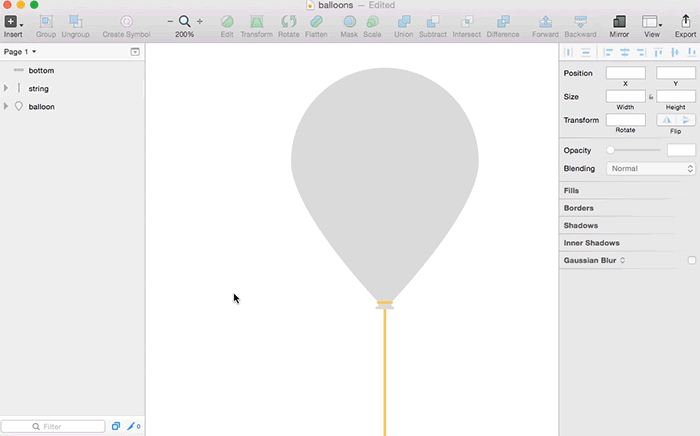Enable the Gaussian Blur checkbox
Viewport: 700px width, 436px height.
(692, 260)
